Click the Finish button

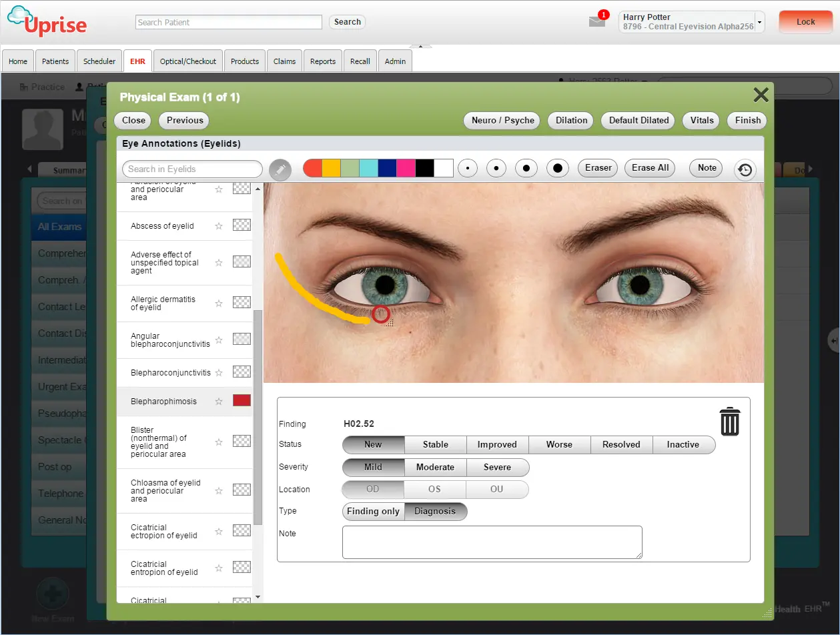pos(746,121)
